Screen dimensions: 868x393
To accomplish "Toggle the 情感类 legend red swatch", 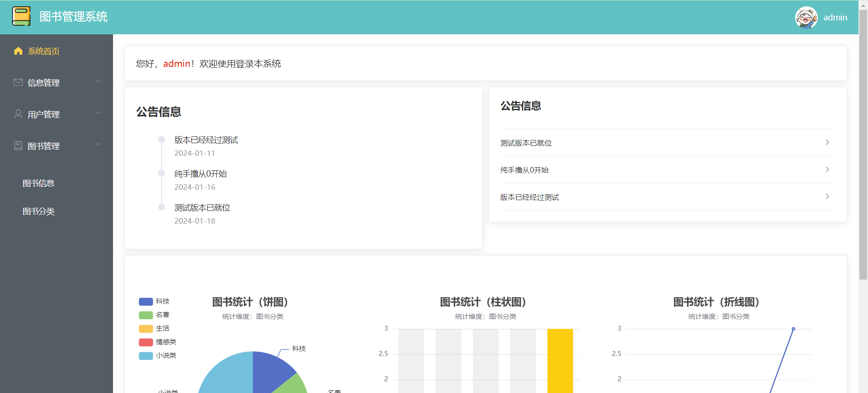I will [x=146, y=342].
